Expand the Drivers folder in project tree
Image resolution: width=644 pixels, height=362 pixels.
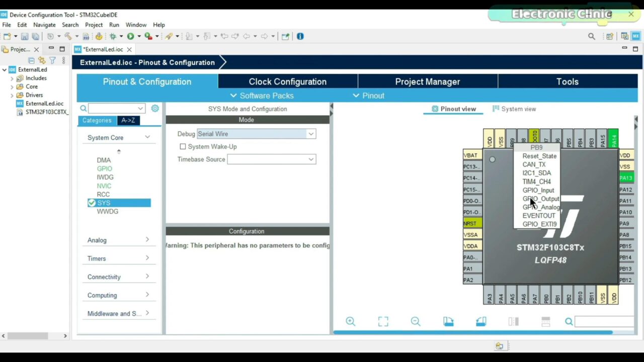point(12,95)
